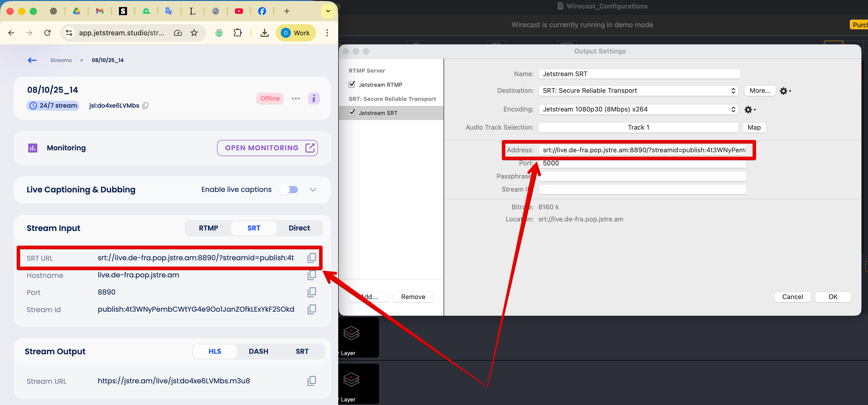Uncheck the Jetstream RTMP checkbox

pyautogui.click(x=352, y=84)
